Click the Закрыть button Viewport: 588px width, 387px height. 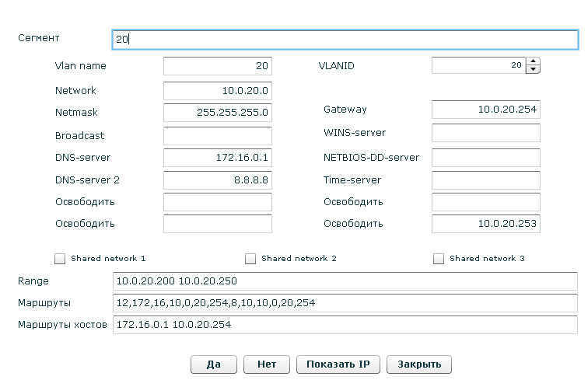[420, 364]
